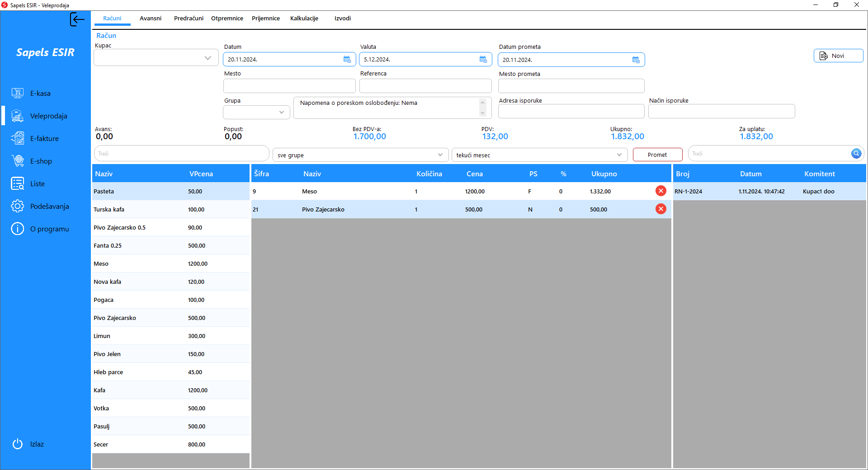The width and height of the screenshot is (868, 470).
Task: Open the Prijemnice tab
Action: click(x=266, y=19)
